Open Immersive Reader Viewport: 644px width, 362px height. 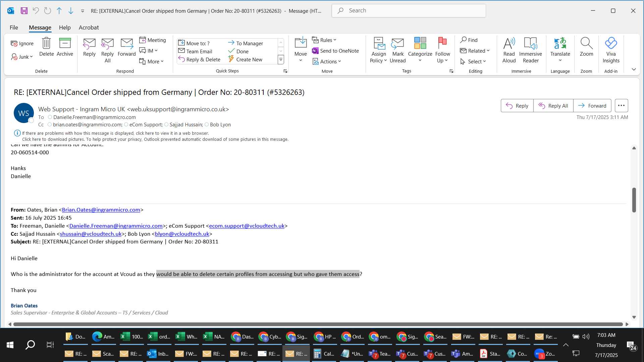point(530,50)
